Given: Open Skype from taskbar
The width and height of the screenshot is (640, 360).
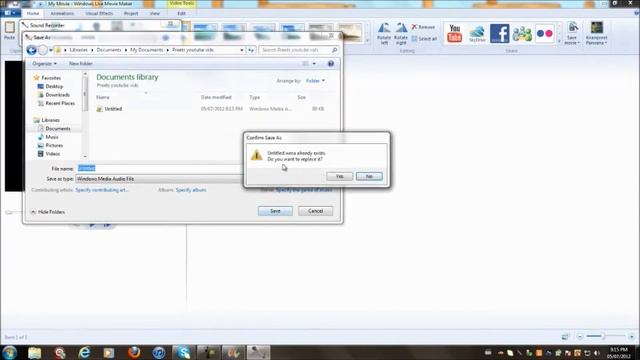Looking at the screenshot, I should pos(184,352).
